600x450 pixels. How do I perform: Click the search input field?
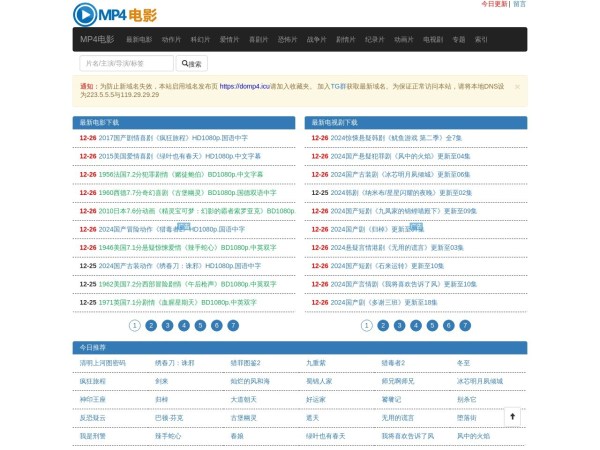point(126,63)
